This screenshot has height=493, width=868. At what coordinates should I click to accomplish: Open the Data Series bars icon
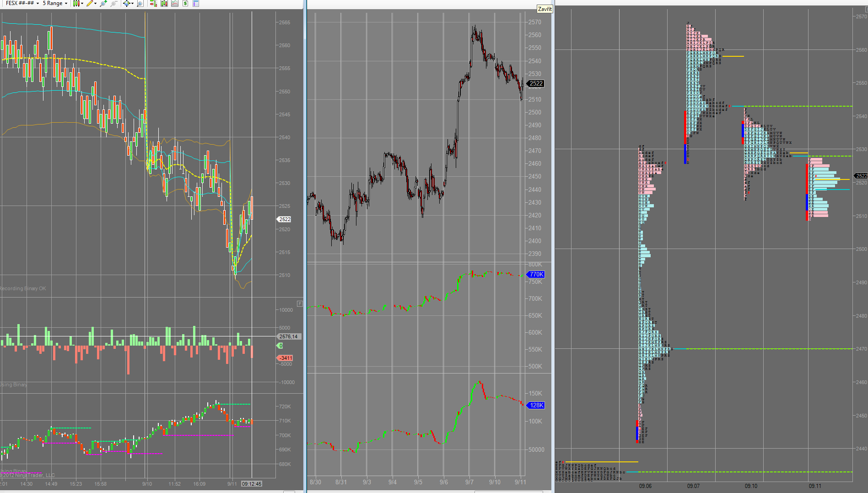164,3
